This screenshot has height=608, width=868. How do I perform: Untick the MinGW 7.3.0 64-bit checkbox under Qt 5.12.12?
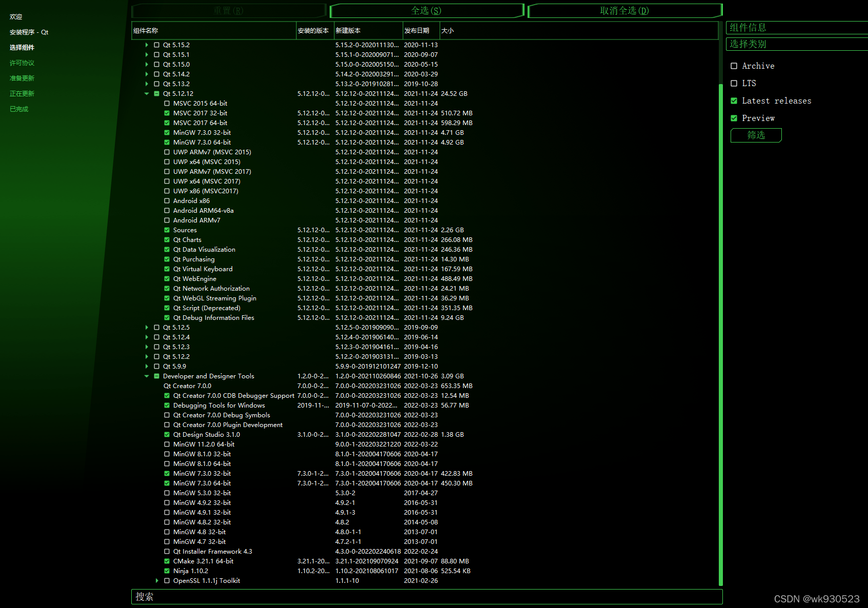pyautogui.click(x=167, y=143)
